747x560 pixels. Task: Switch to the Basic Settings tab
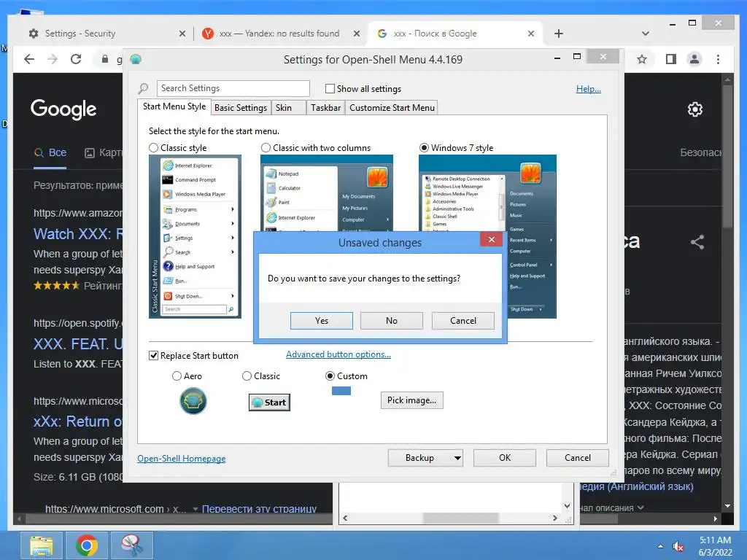click(241, 108)
